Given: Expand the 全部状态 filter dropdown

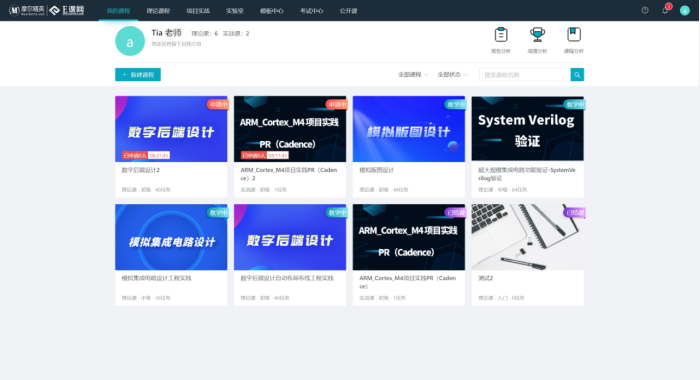Looking at the screenshot, I should (452, 75).
